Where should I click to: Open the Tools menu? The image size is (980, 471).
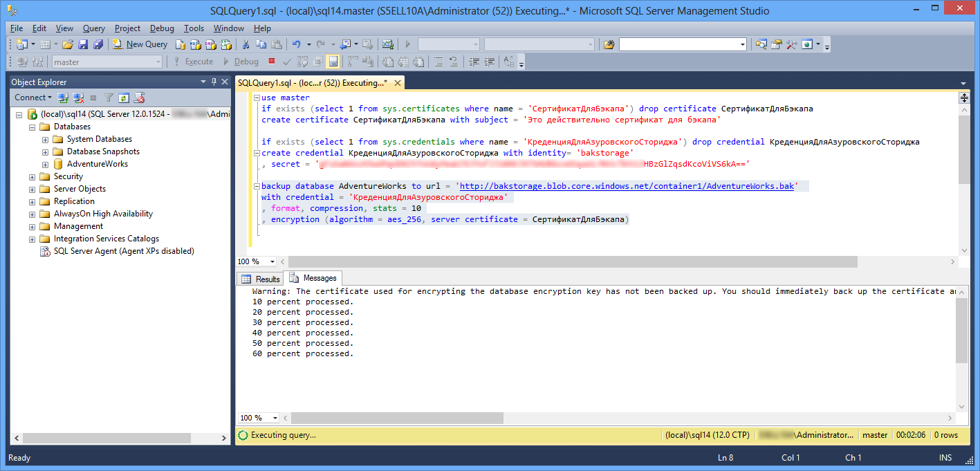click(x=194, y=28)
